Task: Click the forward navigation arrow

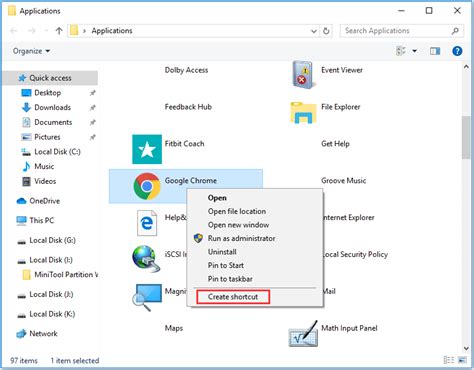Action: (x=32, y=31)
